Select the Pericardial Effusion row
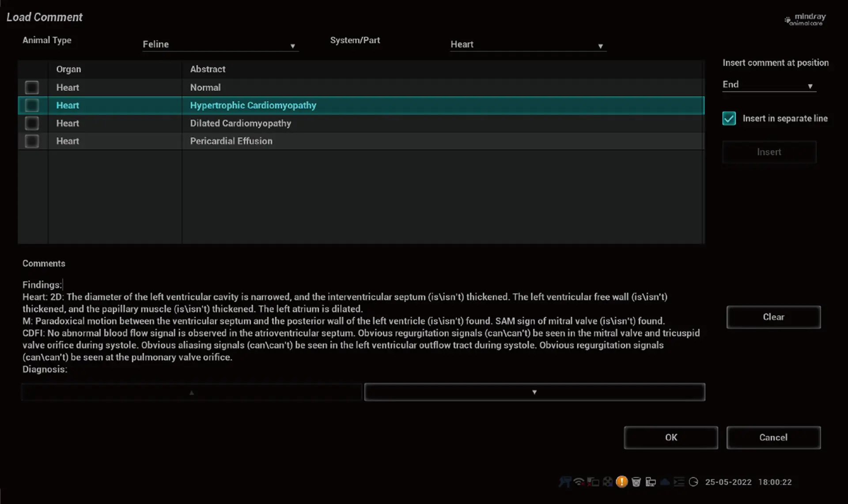 (x=231, y=141)
